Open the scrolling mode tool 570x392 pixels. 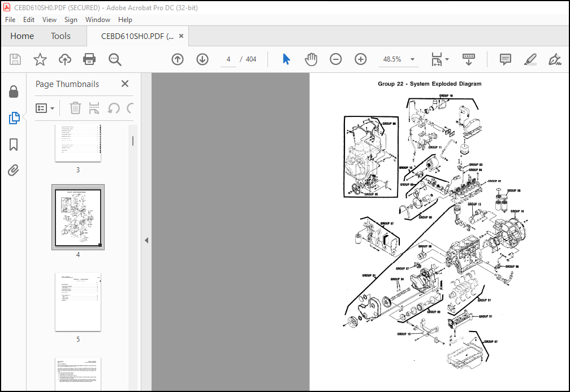coord(469,59)
